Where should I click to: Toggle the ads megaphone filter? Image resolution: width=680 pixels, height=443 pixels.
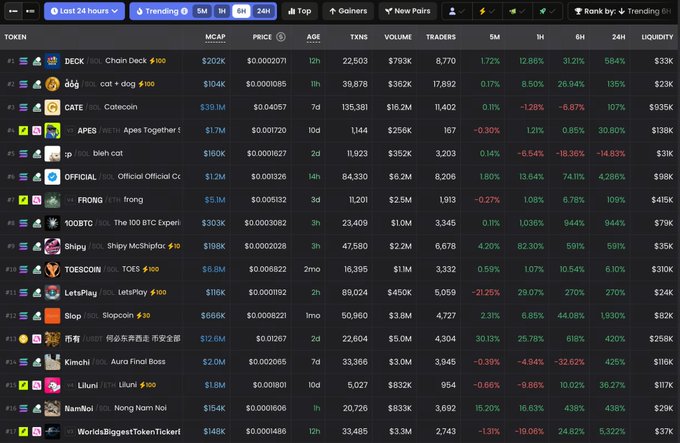[517, 12]
